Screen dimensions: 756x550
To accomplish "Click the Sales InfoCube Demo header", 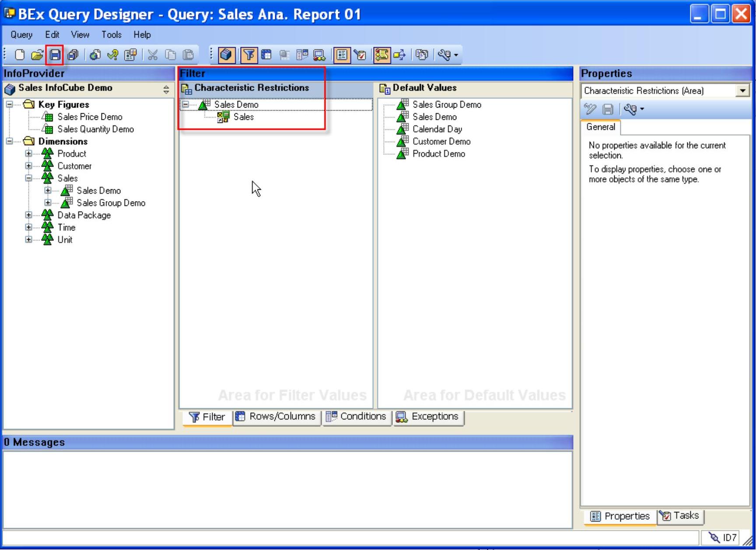I will pos(65,88).
